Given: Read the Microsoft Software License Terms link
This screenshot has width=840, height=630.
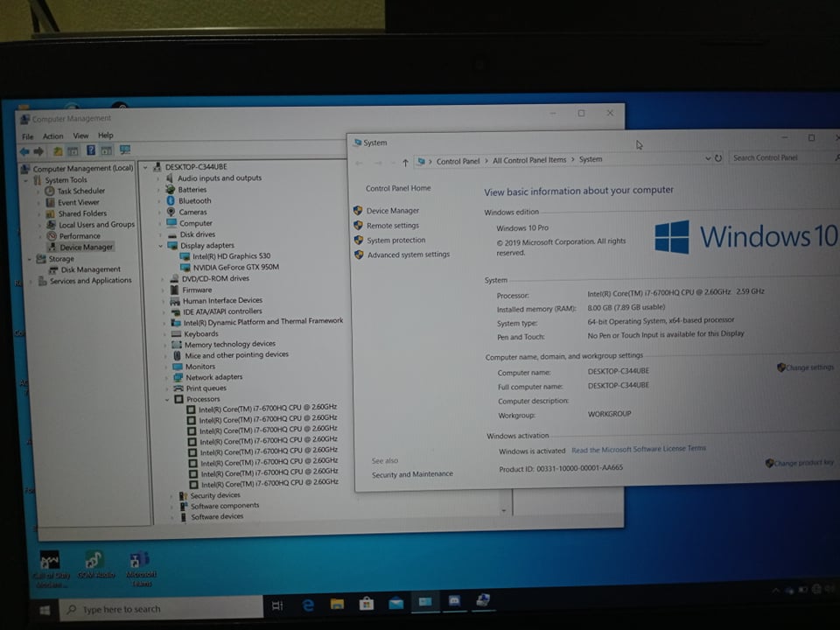Looking at the screenshot, I should (639, 450).
